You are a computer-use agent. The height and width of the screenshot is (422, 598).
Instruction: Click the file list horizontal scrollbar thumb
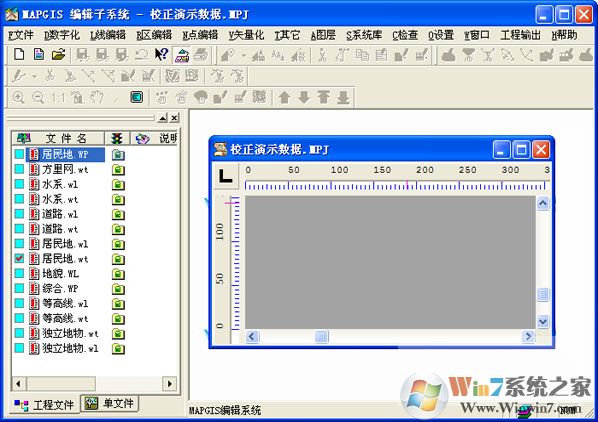(x=61, y=383)
